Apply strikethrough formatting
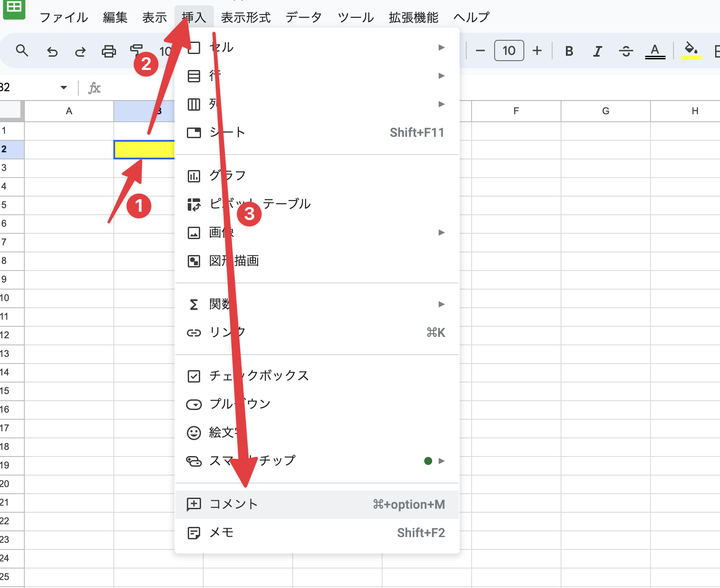The image size is (720, 588). pos(626,51)
